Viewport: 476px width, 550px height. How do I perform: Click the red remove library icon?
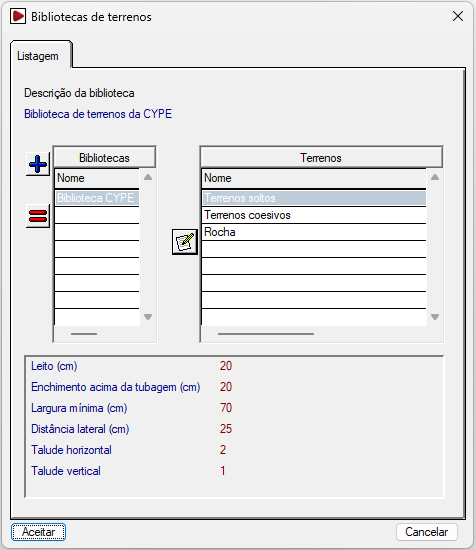point(38,216)
